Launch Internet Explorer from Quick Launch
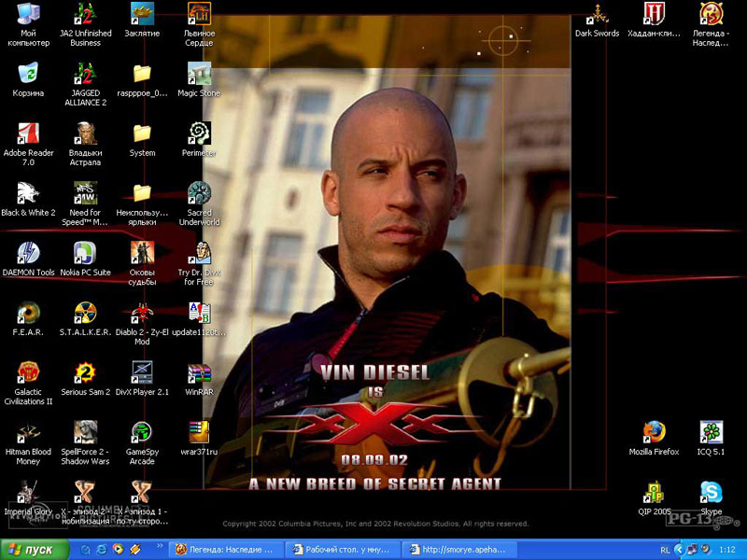Screen dimensions: 747x560 pos(102,550)
